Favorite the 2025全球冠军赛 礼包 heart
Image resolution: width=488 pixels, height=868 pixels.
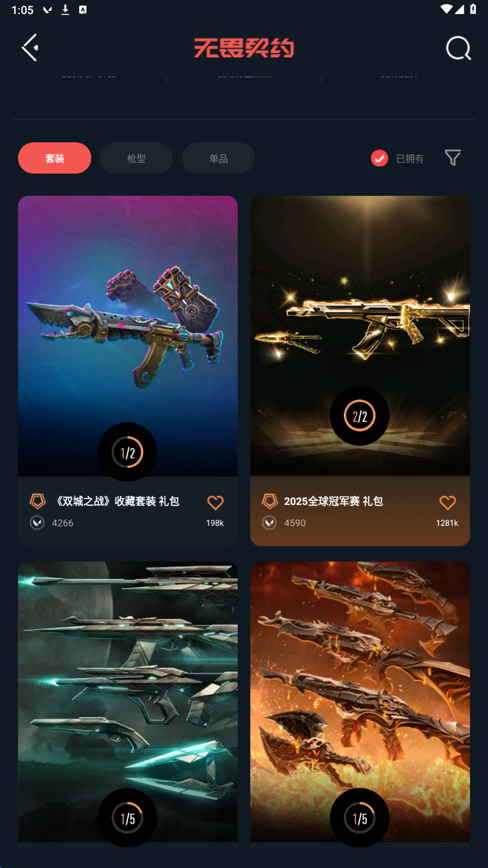point(448,503)
